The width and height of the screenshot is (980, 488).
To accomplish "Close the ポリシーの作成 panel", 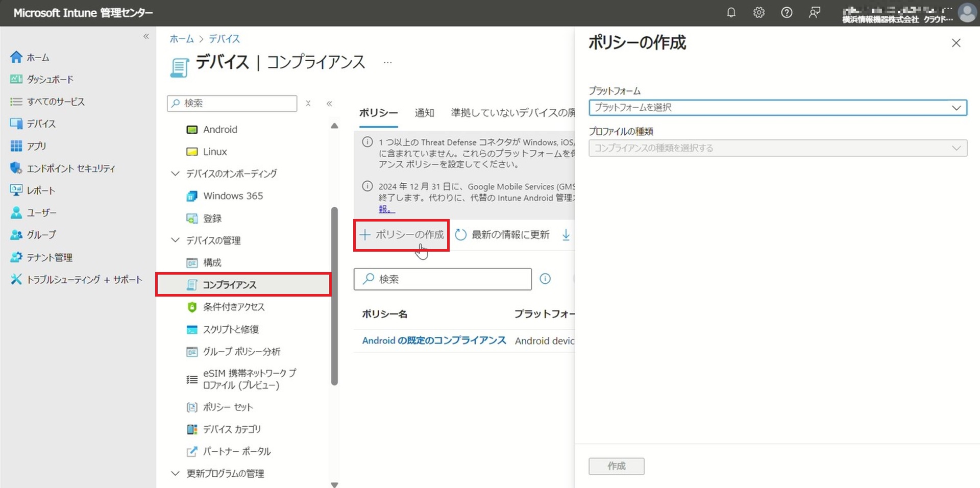I will [956, 43].
